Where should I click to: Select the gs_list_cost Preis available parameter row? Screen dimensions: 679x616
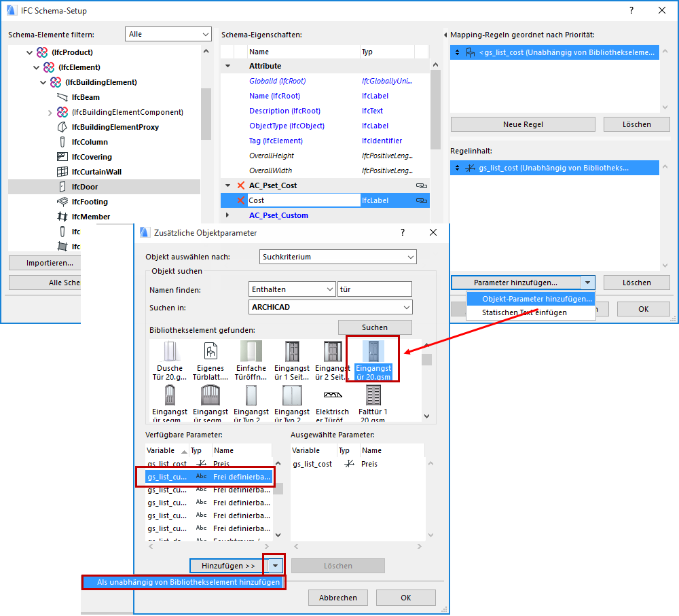(210, 464)
